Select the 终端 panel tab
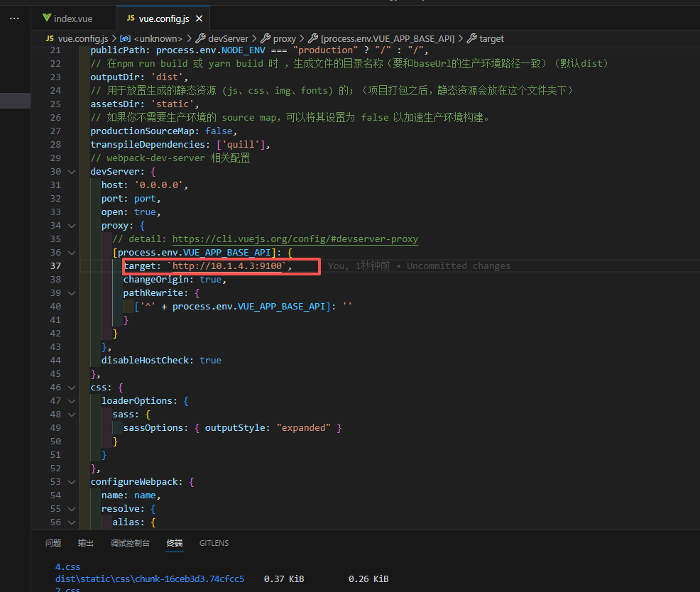This screenshot has width=700, height=592. [x=175, y=543]
